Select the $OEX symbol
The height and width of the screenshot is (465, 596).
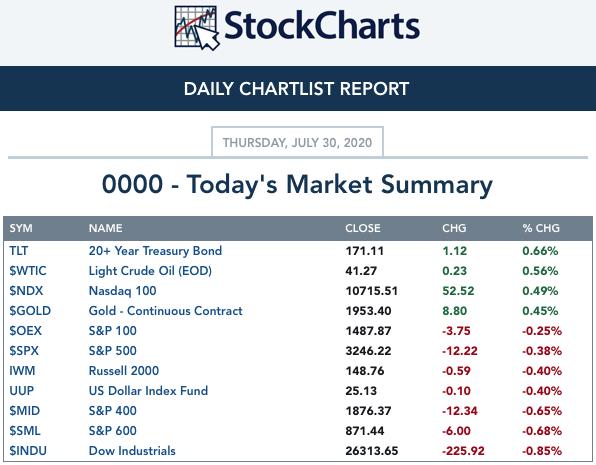point(25,331)
